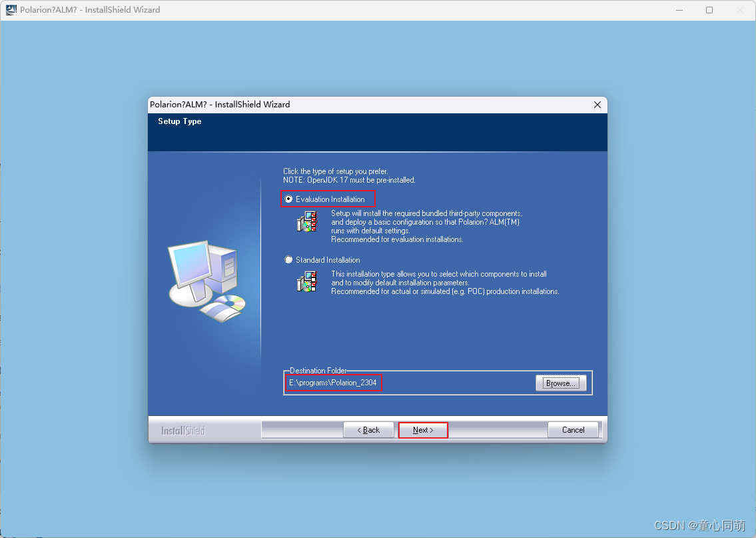This screenshot has width=756, height=538.
Task: Select the Evaluation Installation radio button
Action: click(x=288, y=199)
